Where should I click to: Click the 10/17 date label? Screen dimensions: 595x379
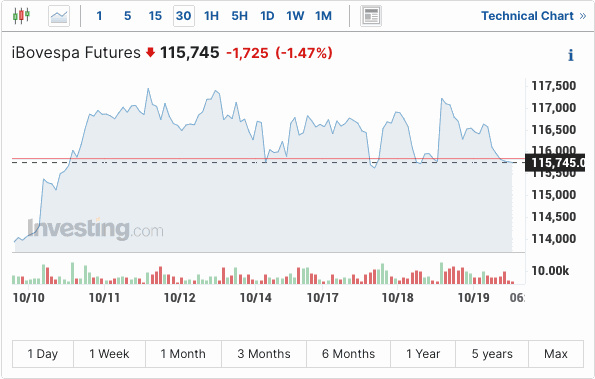[322, 298]
